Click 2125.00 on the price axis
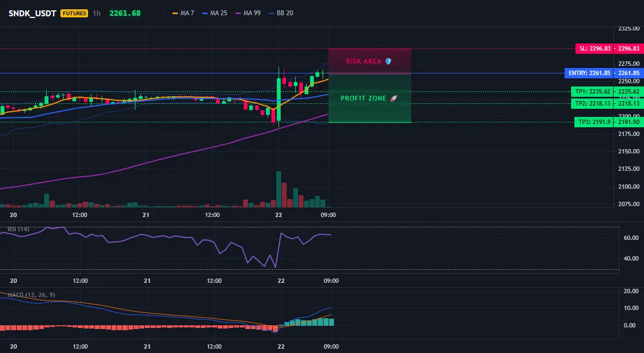The width and height of the screenshot is (644, 353). [x=629, y=169]
